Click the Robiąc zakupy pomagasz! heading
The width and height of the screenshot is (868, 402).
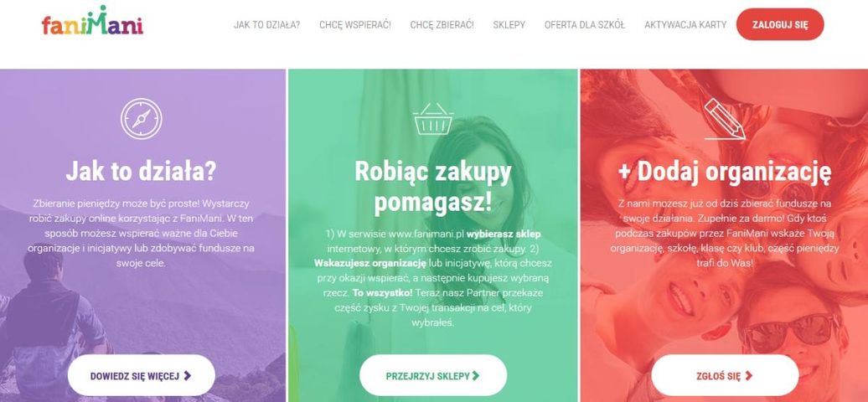click(433, 187)
